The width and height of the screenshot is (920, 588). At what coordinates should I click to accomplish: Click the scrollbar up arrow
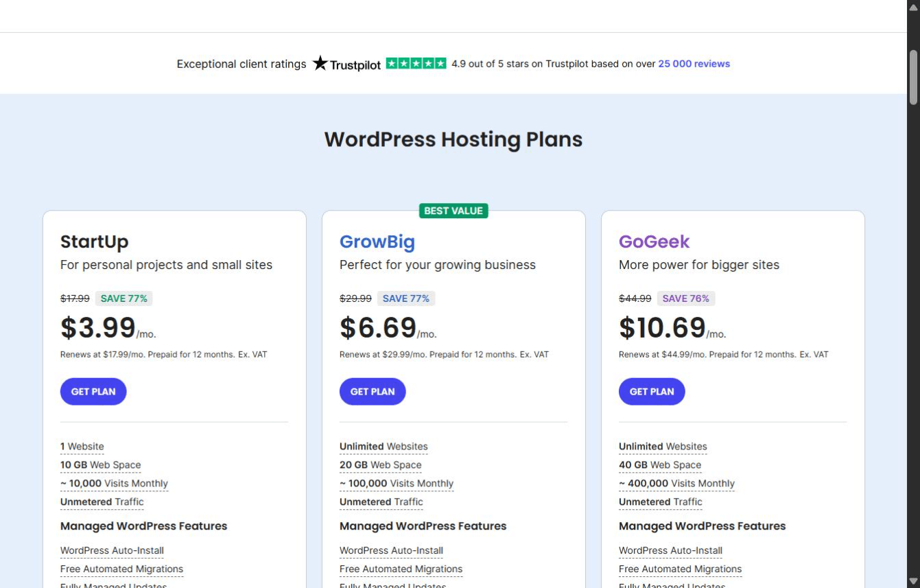[913, 5]
